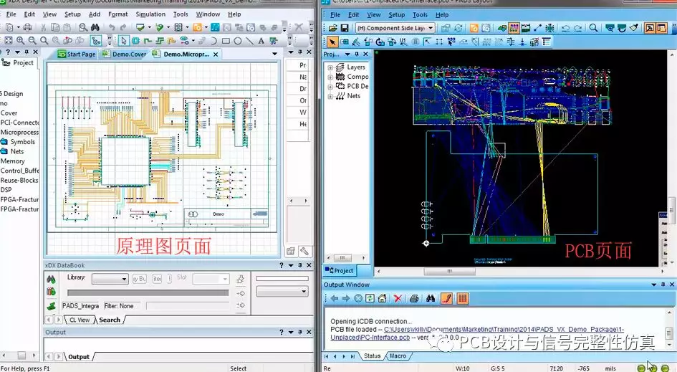Open Simulation menu in xDX Designer
This screenshot has width=677, height=372.
[150, 14]
